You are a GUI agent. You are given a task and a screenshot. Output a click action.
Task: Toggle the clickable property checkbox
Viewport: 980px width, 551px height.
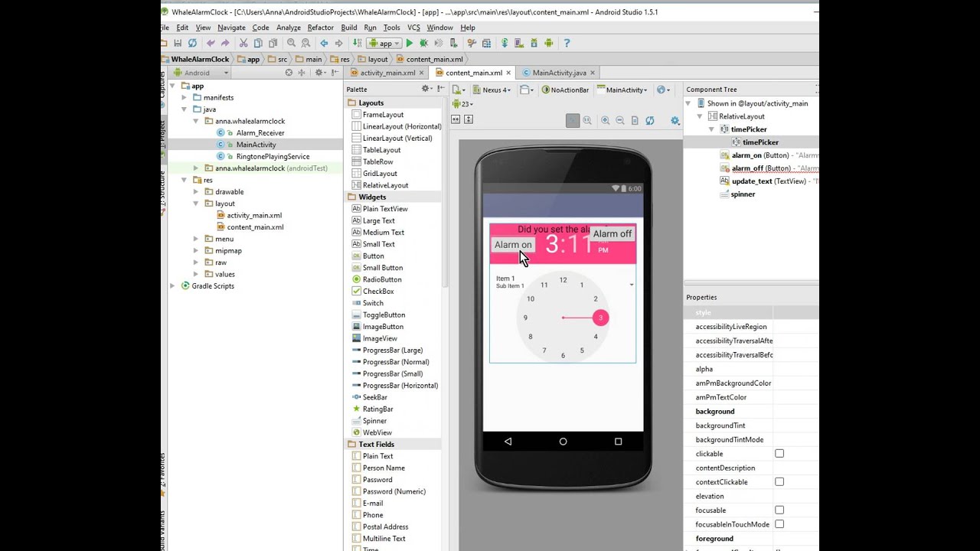point(779,454)
